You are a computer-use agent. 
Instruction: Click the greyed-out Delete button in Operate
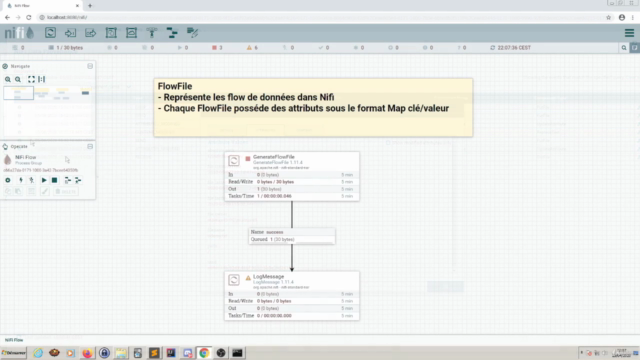tap(66, 191)
